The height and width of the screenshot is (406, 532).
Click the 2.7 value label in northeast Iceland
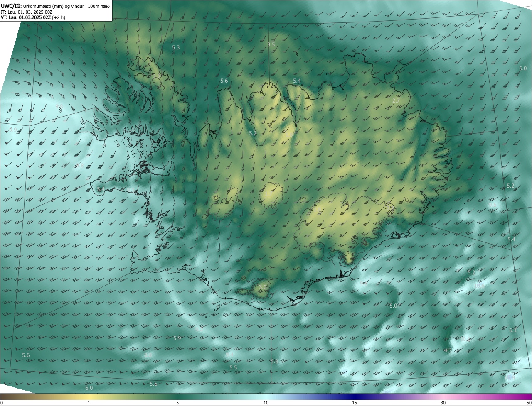pyautogui.click(x=396, y=101)
